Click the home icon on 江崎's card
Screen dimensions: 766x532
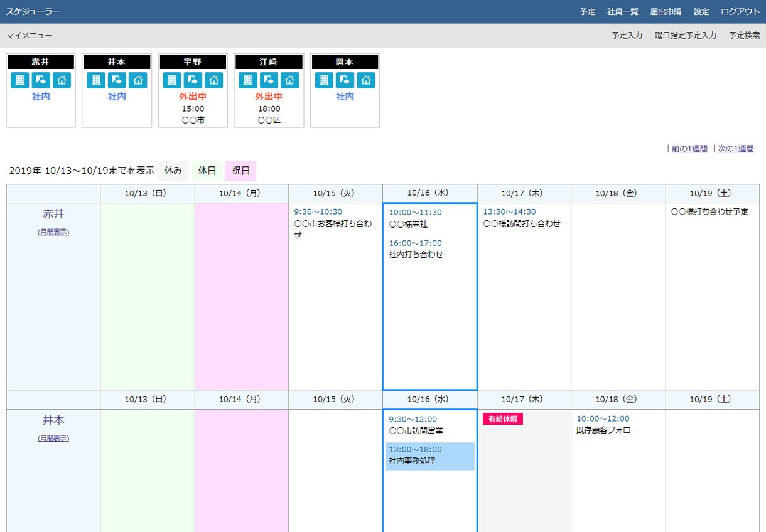[289, 80]
